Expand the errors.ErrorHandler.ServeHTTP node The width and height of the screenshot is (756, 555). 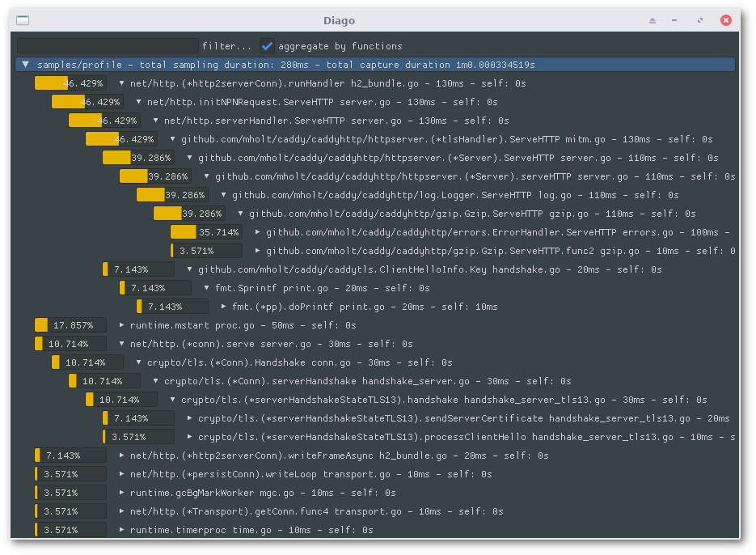pos(257,232)
